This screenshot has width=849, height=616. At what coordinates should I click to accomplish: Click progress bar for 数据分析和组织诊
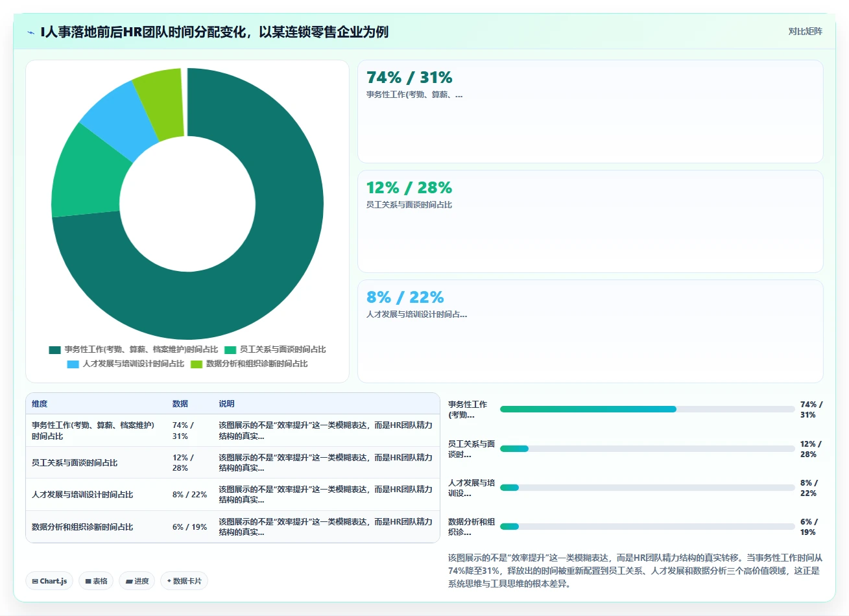(x=647, y=527)
